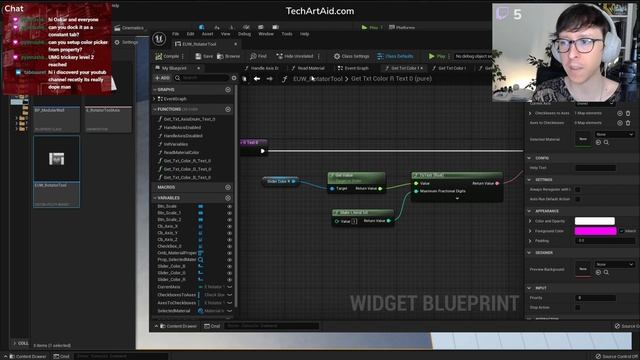Open the Asset menu
The height and width of the screenshot is (360, 640).
[207, 34]
